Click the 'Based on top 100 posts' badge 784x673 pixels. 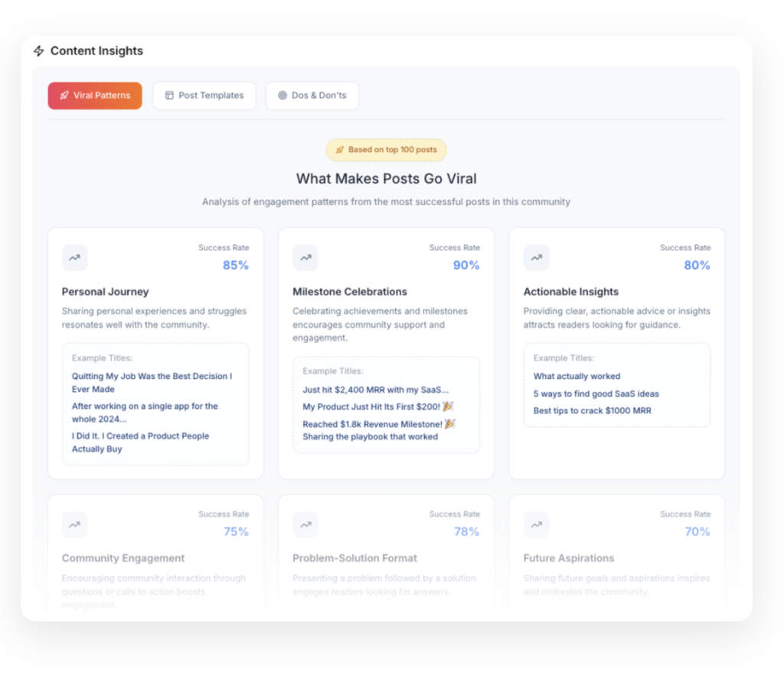pos(386,150)
